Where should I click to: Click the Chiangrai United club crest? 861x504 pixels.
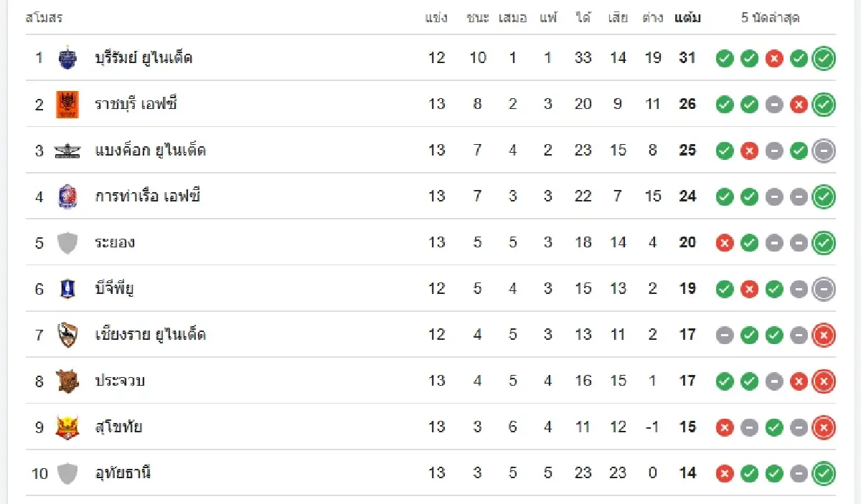pos(67,335)
